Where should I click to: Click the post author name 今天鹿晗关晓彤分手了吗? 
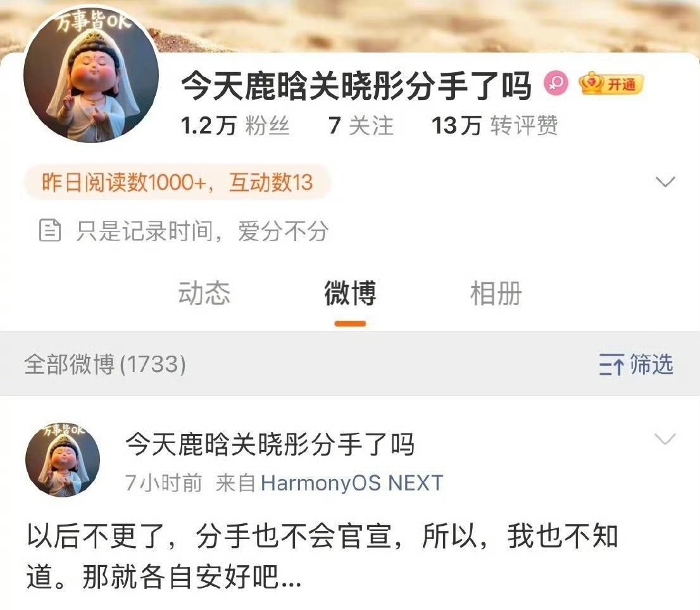pyautogui.click(x=270, y=445)
